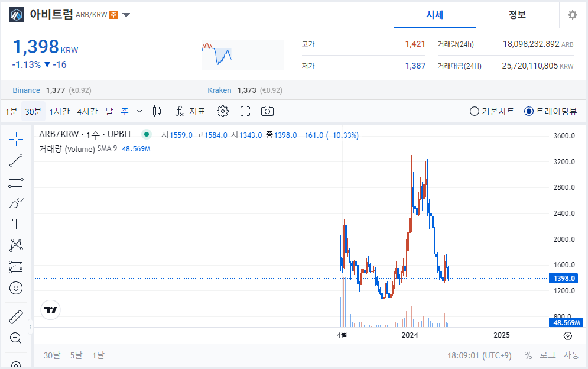Open price scale settings at bottom right
The image size is (588, 369).
(568, 336)
